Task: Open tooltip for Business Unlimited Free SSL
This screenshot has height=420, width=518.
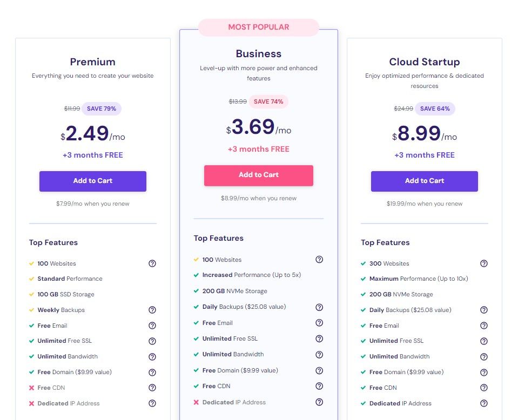Action: tap(319, 338)
